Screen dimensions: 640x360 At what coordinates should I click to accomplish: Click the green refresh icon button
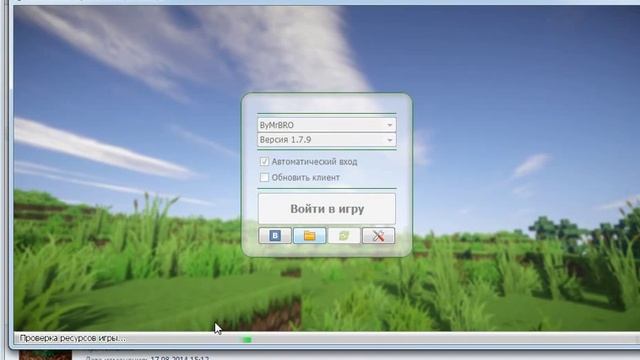[x=344, y=236]
